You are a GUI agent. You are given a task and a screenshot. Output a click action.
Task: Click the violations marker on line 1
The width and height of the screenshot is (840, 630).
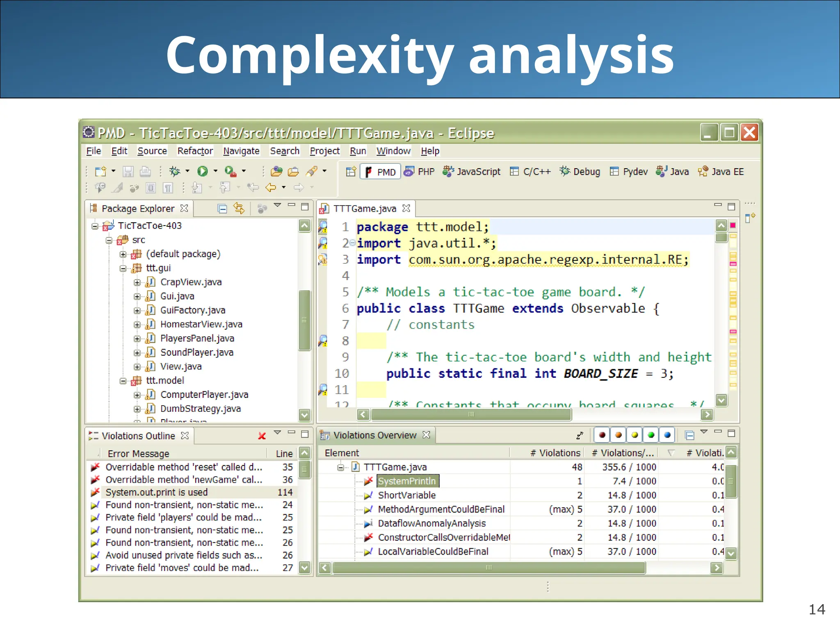(323, 226)
